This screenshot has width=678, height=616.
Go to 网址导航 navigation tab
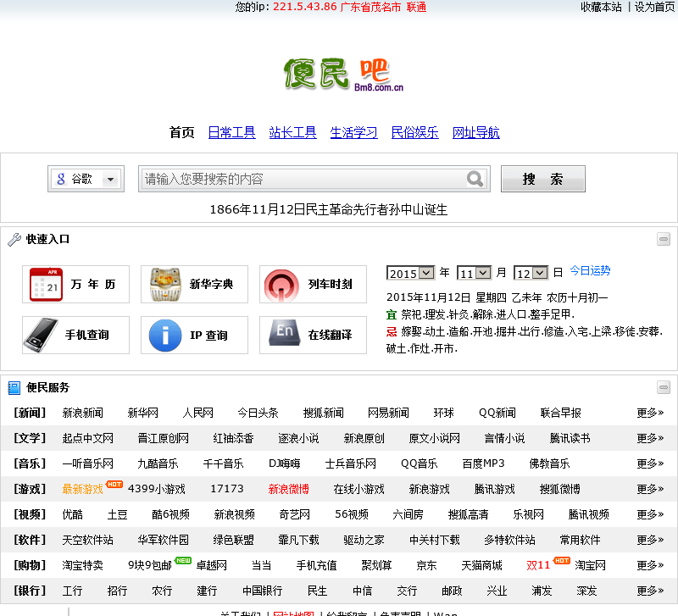476,132
